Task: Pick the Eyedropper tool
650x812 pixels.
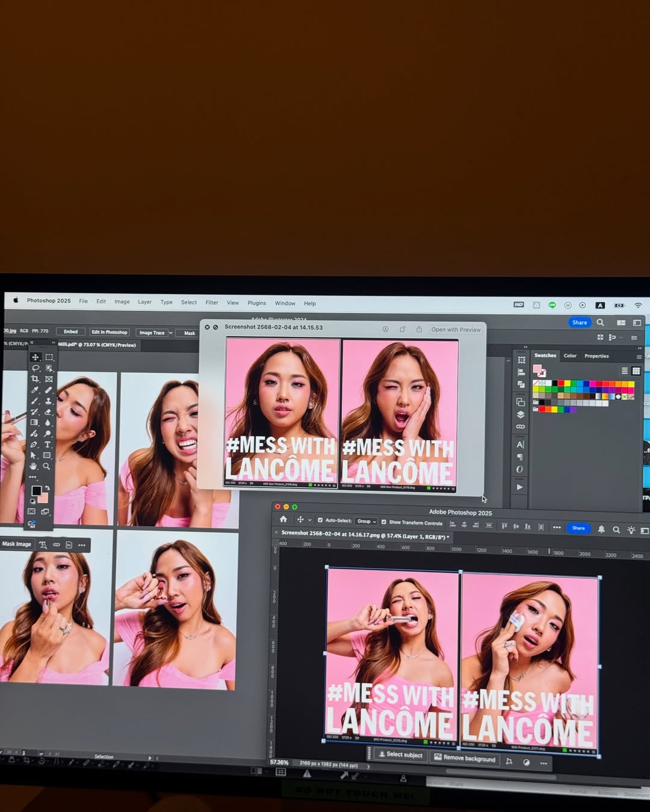Action: (36, 390)
